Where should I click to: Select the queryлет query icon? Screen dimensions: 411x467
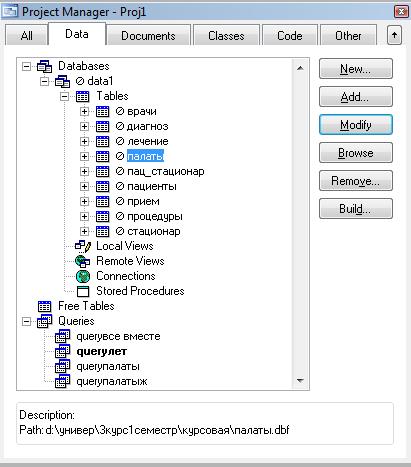[x=62, y=352]
